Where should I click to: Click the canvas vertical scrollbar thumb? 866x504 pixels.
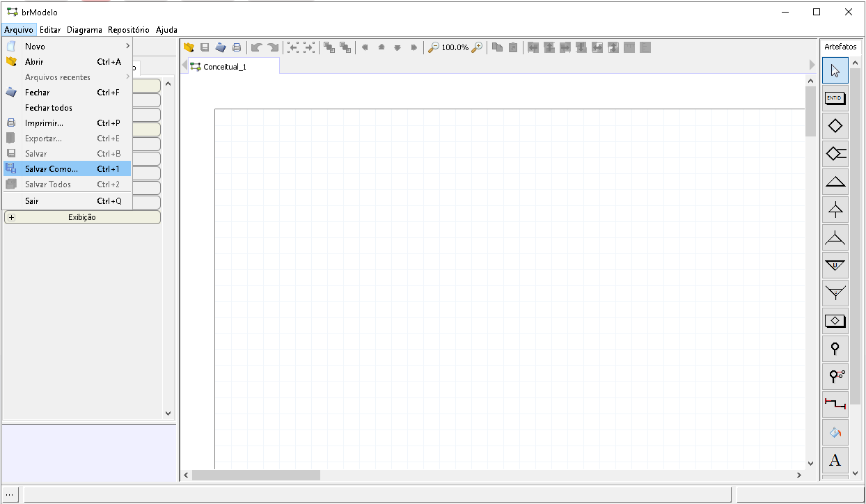tap(810, 111)
